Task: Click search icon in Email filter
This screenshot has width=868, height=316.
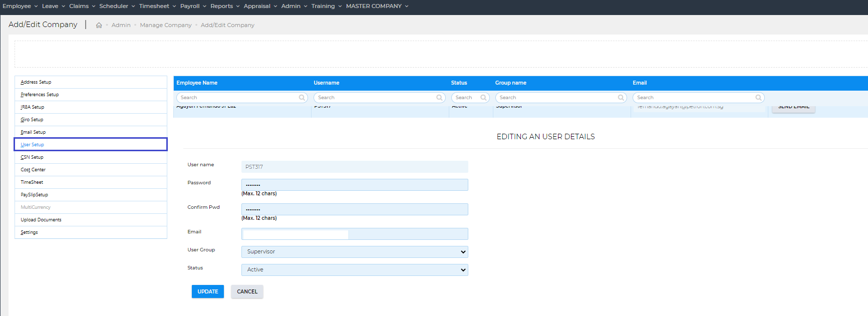Action: pos(758,98)
